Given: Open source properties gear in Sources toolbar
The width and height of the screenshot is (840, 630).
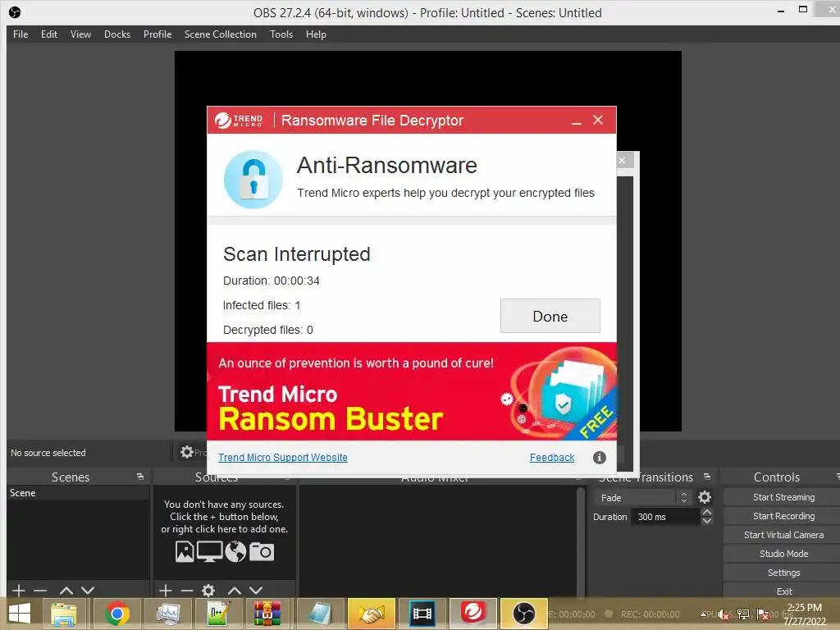Looking at the screenshot, I should pos(208,591).
